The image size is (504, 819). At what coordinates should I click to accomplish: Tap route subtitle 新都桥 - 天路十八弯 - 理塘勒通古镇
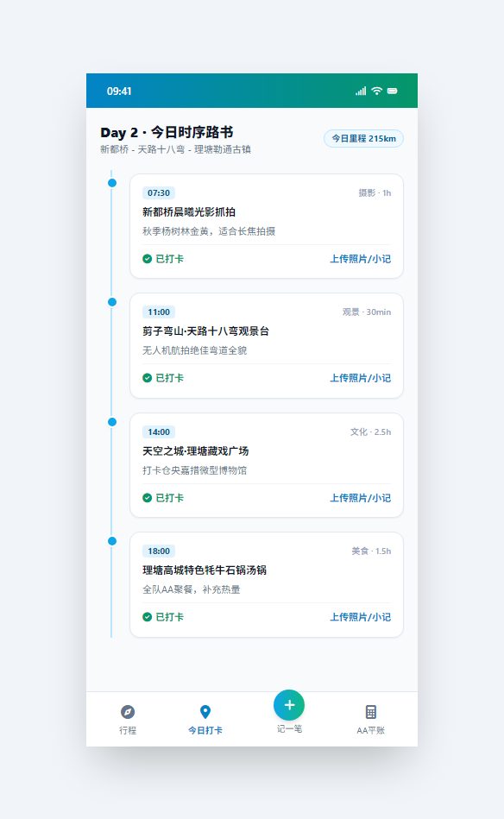coord(175,149)
